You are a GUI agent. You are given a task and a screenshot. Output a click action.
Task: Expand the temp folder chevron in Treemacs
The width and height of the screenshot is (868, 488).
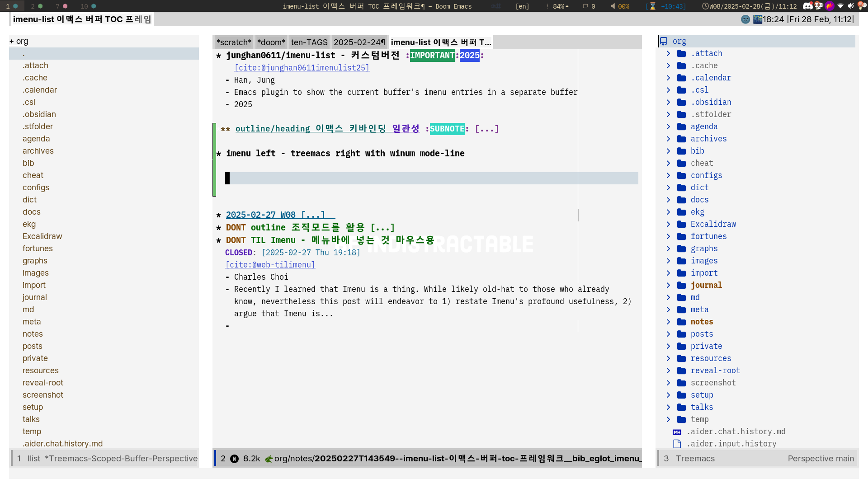(x=668, y=419)
